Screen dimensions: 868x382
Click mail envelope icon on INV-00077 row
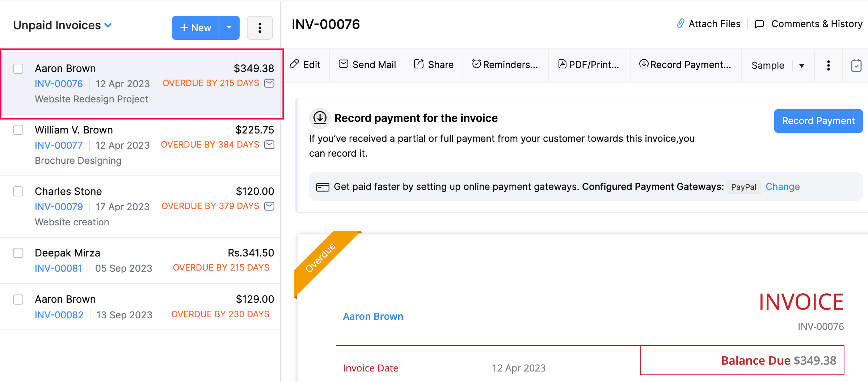pyautogui.click(x=269, y=145)
